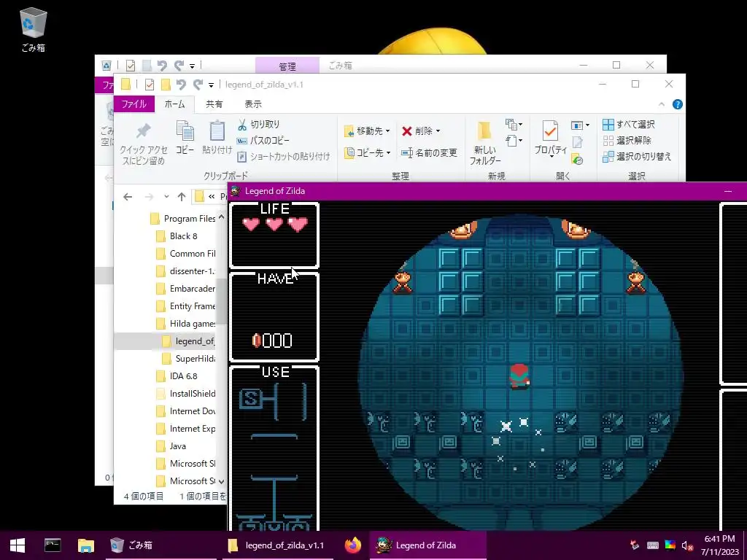The image size is (747, 560).
Task: Click the tree scrollbar down arrow
Action: click(x=221, y=481)
